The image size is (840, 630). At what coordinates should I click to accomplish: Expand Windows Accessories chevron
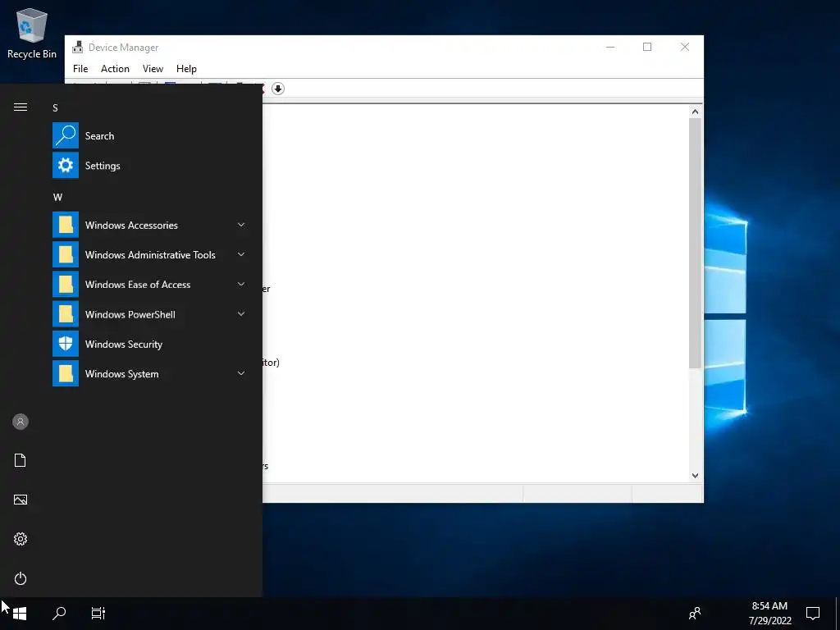pyautogui.click(x=241, y=225)
